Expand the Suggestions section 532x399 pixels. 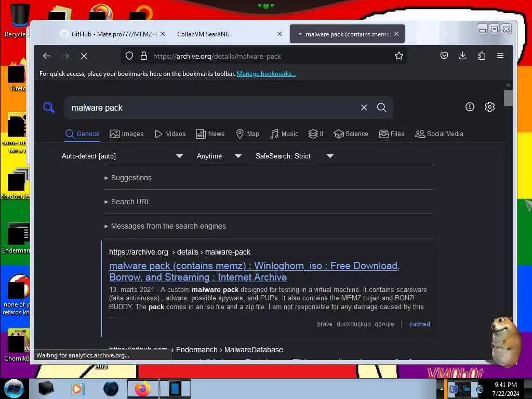128,178
